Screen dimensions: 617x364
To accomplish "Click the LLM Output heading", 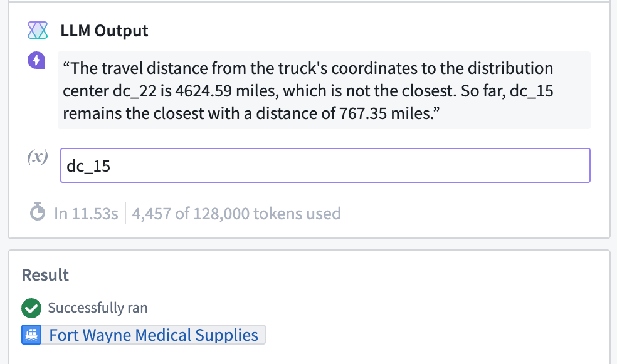I will (x=104, y=31).
